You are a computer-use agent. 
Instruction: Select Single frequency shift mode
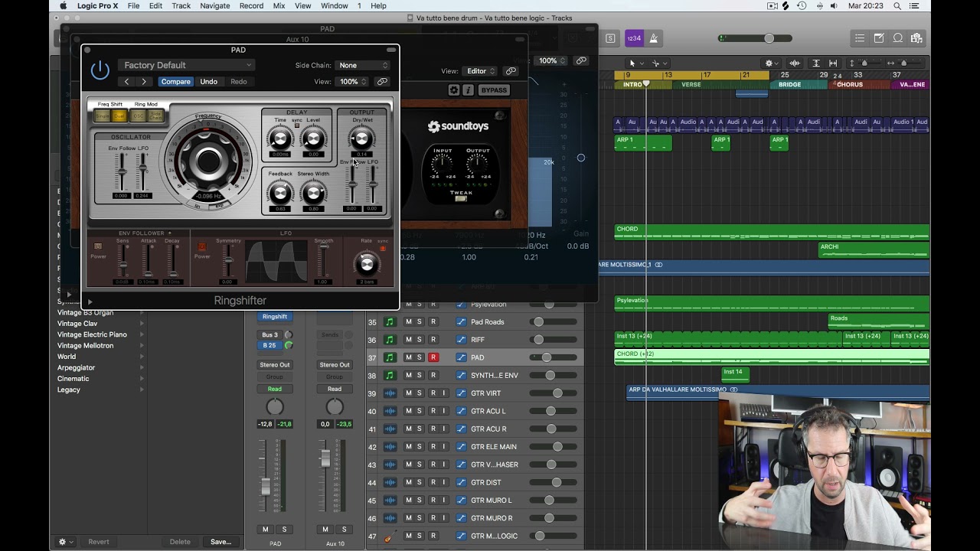coord(102,116)
